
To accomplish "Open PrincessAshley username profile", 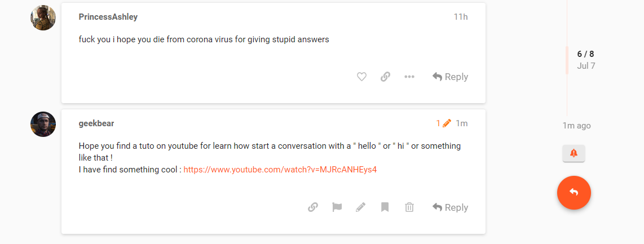I will (x=108, y=17).
